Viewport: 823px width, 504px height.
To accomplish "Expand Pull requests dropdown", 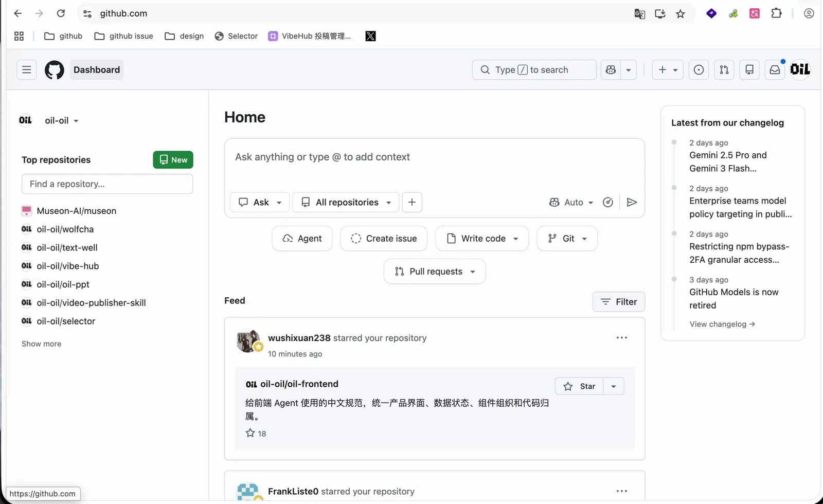I will [x=435, y=271].
